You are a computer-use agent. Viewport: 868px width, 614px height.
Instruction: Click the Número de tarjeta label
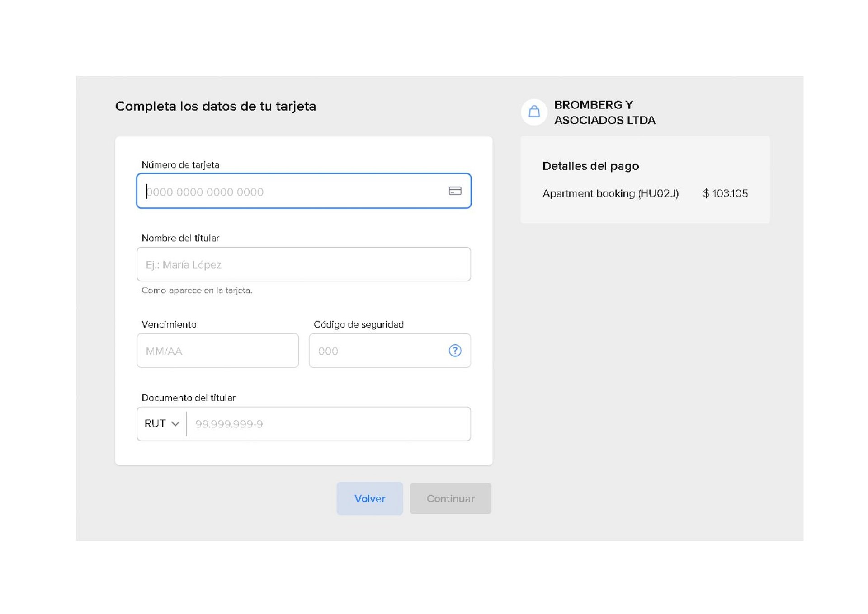180,165
